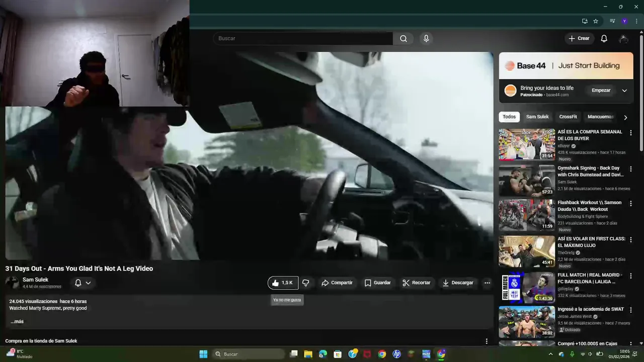The height and width of the screenshot is (362, 644).
Task: Click the Recortar button
Action: click(x=416, y=283)
